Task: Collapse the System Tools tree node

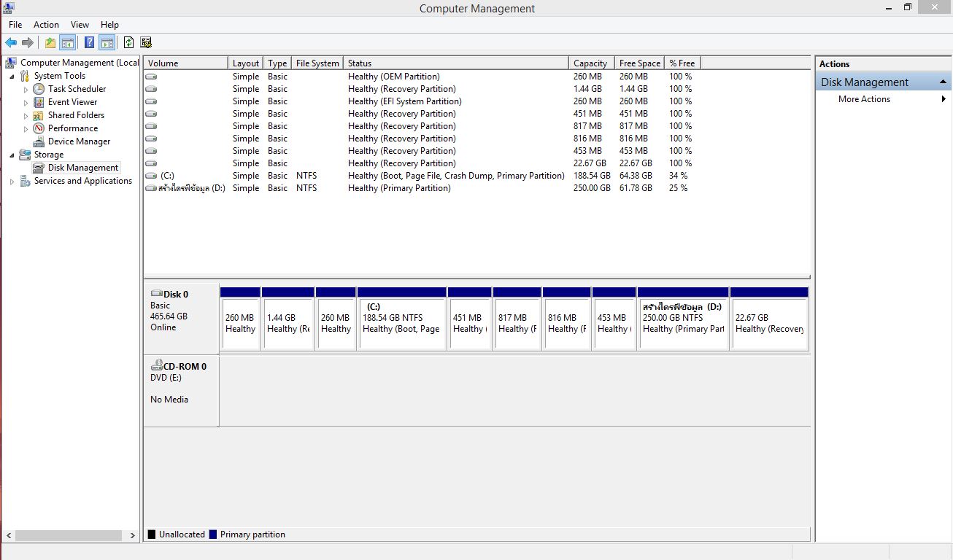Action: tap(12, 77)
